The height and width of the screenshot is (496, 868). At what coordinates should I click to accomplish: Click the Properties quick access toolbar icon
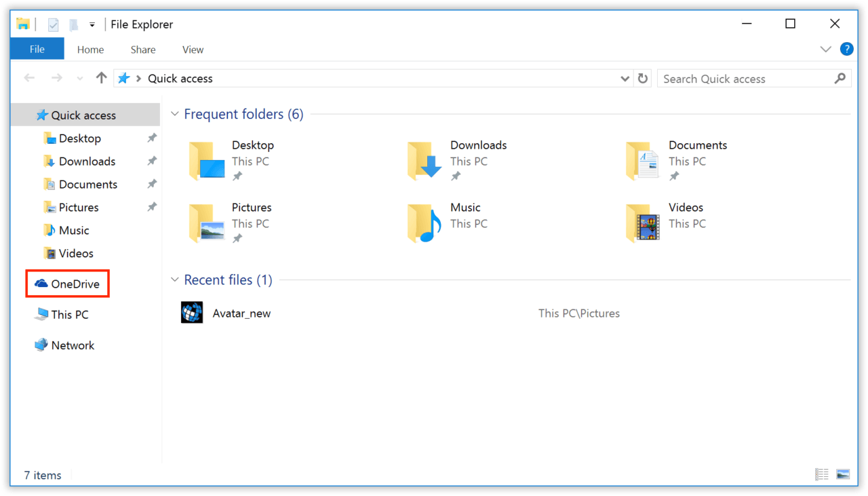click(x=54, y=24)
